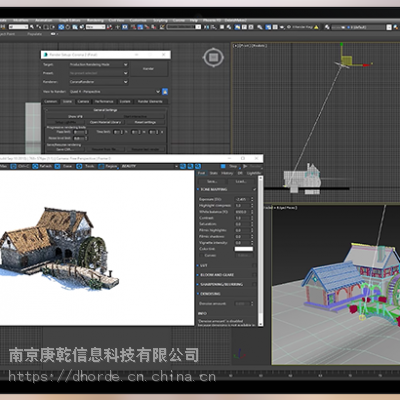Click Save... in the Post tab

[x=212, y=181]
